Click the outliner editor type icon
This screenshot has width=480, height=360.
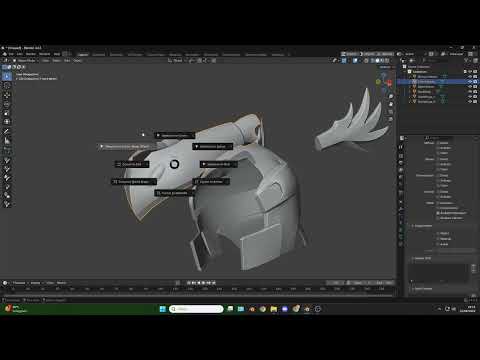pos(403,60)
